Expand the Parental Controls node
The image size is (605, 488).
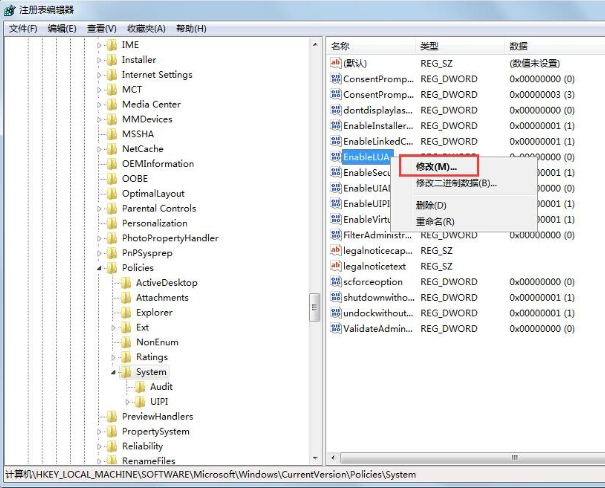(x=99, y=209)
